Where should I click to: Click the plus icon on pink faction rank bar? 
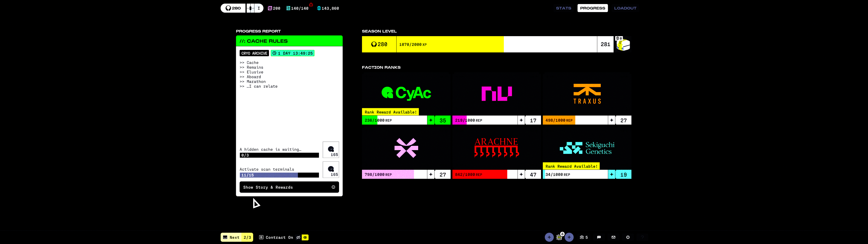coord(431,174)
